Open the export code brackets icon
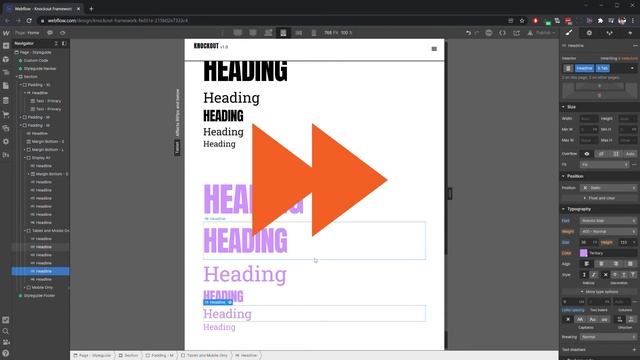 click(502, 33)
